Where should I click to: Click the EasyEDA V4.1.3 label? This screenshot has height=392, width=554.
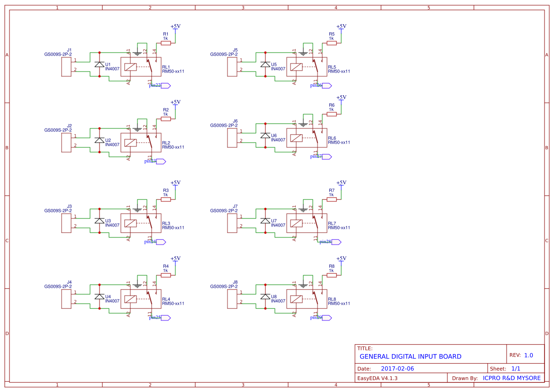[x=379, y=378]
